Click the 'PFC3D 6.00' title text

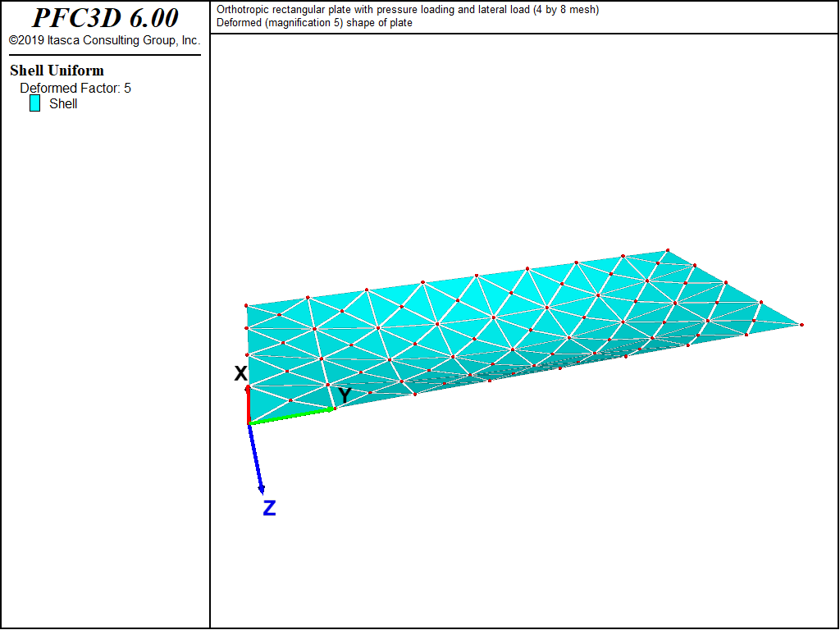tap(105, 18)
